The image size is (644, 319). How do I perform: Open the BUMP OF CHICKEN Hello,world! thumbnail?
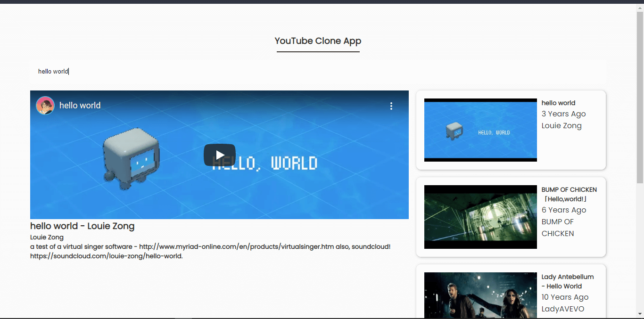(x=480, y=217)
